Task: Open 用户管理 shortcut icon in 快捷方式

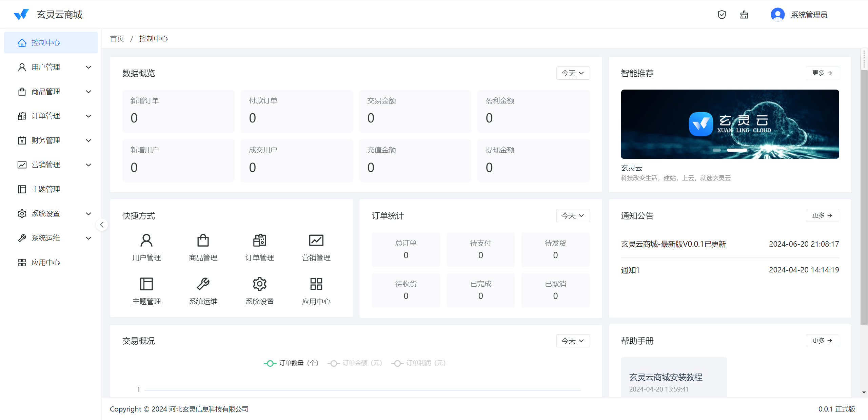Action: click(x=146, y=241)
